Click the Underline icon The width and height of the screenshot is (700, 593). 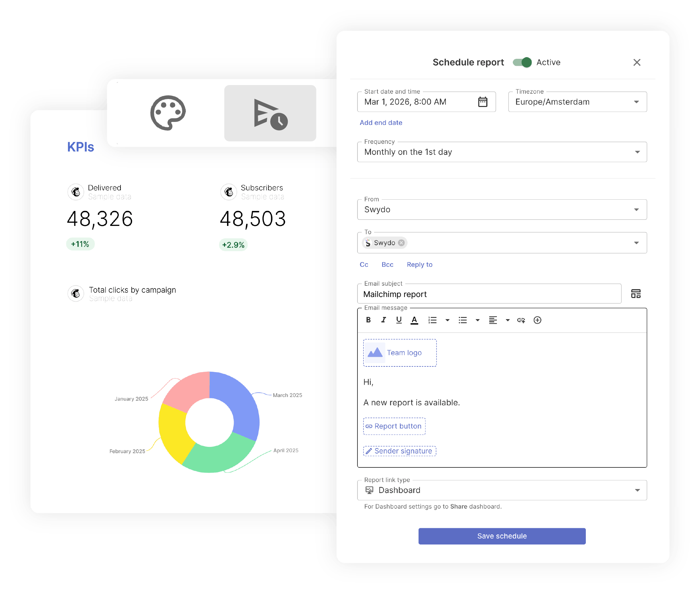coord(399,320)
